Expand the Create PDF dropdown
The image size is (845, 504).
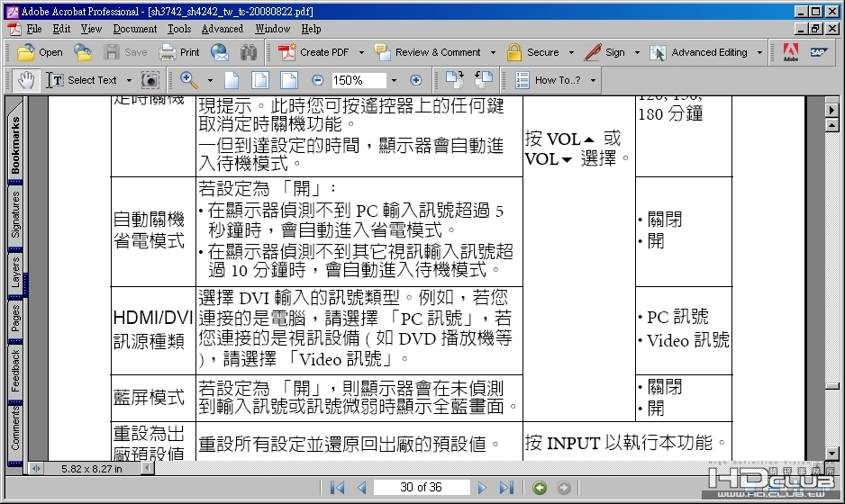(x=359, y=52)
